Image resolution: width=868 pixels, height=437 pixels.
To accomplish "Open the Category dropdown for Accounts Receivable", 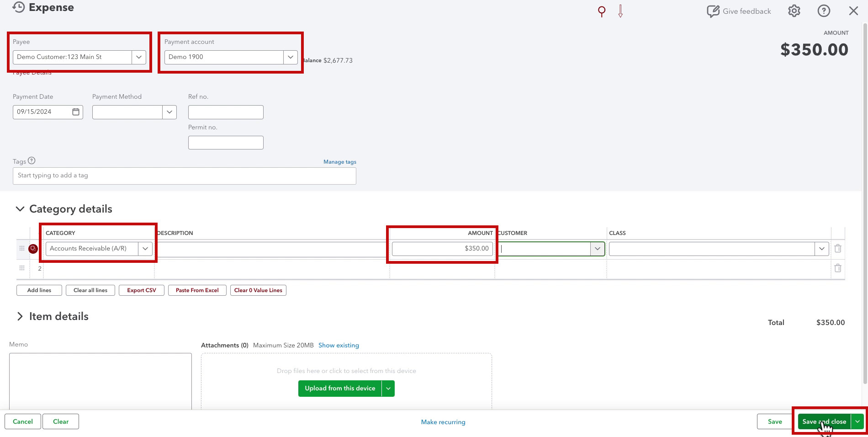I will (x=145, y=249).
